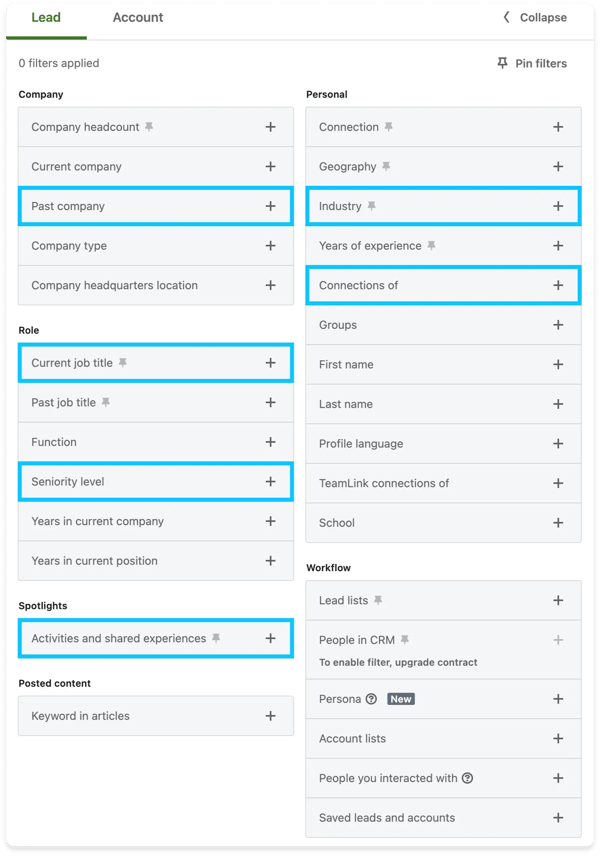Click help icon beside People you interacted with

(x=468, y=778)
